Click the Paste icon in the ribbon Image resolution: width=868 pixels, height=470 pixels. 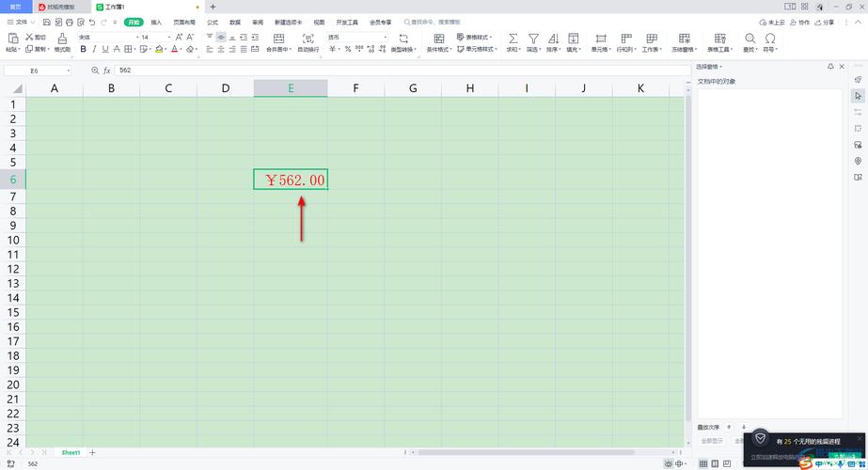click(x=13, y=39)
